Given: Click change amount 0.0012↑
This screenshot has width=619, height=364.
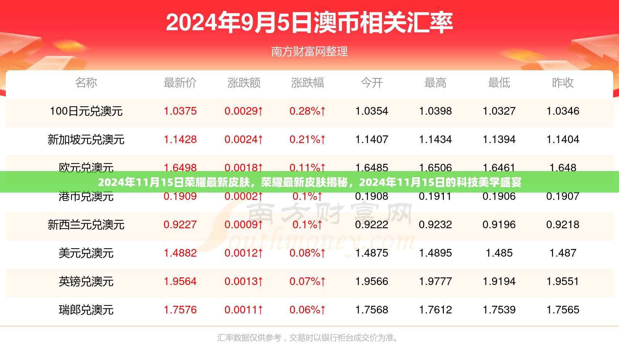Looking at the screenshot, I should click(244, 253).
